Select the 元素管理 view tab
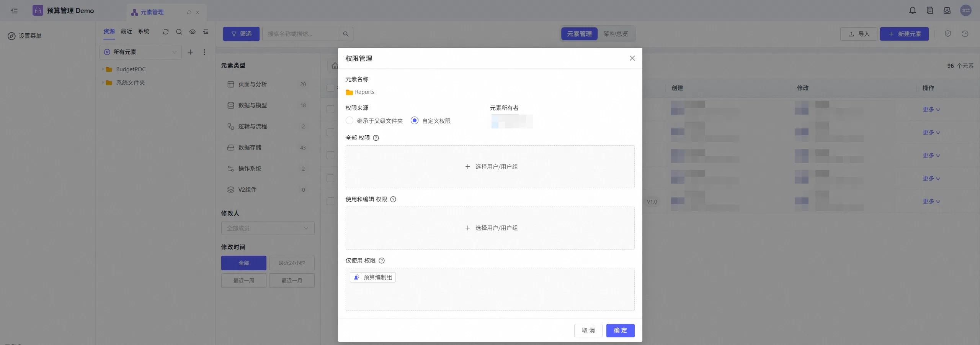 coord(579,34)
